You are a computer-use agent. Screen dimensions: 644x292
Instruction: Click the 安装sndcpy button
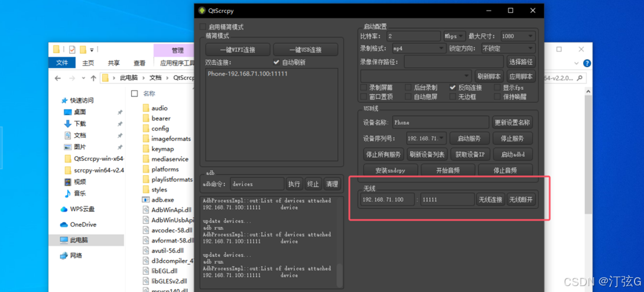point(390,170)
